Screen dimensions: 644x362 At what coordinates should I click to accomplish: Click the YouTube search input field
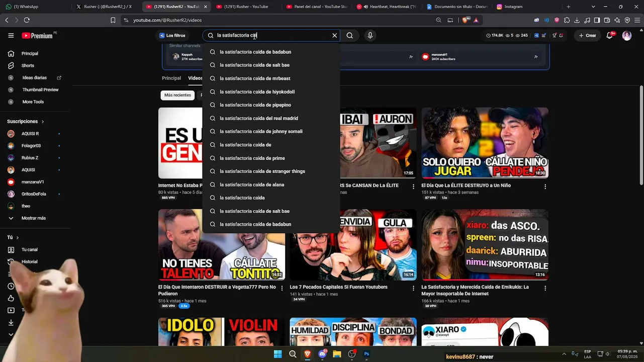(x=272, y=36)
